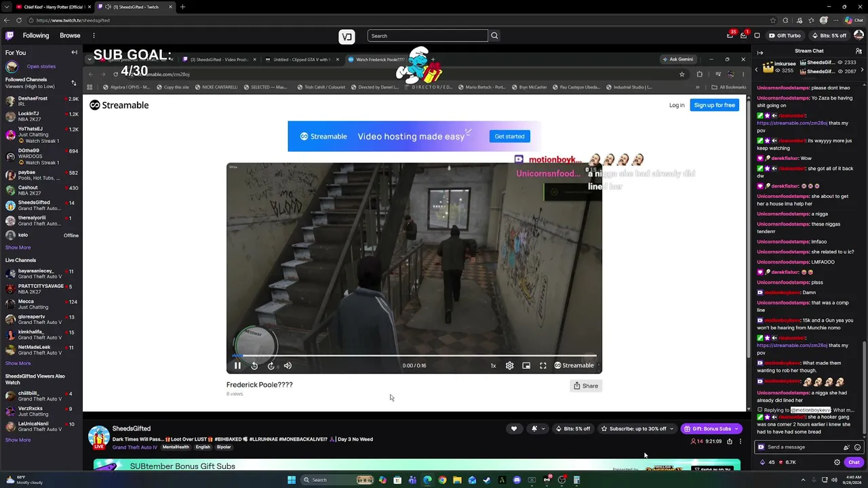Viewport: 868px width, 488px height.
Task: Bookmark this page with star icon
Action: click(774, 20)
